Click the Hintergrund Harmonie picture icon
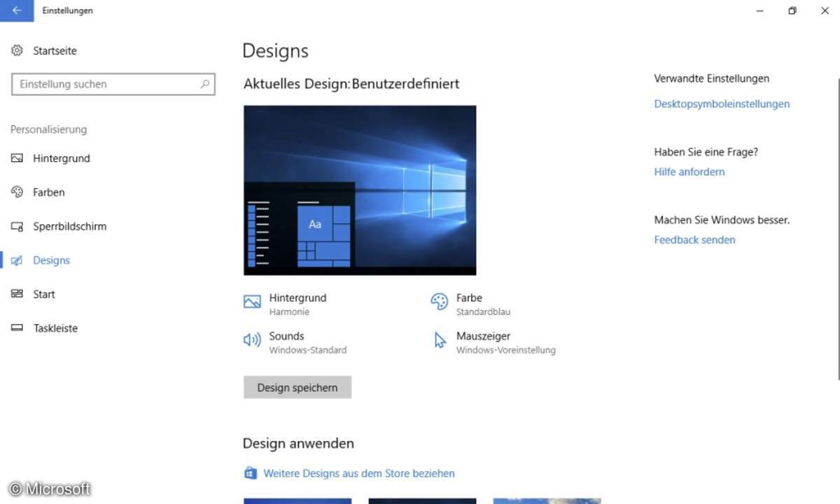The width and height of the screenshot is (840, 504). pyautogui.click(x=252, y=302)
